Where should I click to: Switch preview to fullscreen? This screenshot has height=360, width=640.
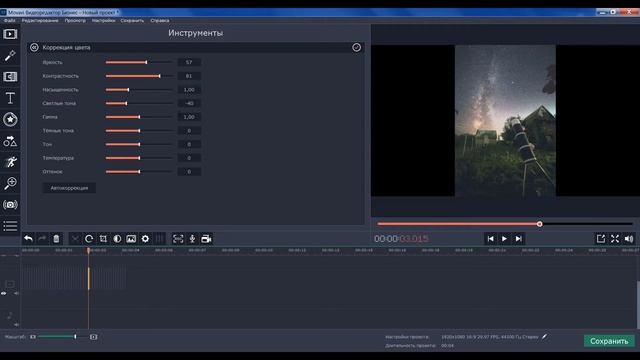tap(615, 239)
